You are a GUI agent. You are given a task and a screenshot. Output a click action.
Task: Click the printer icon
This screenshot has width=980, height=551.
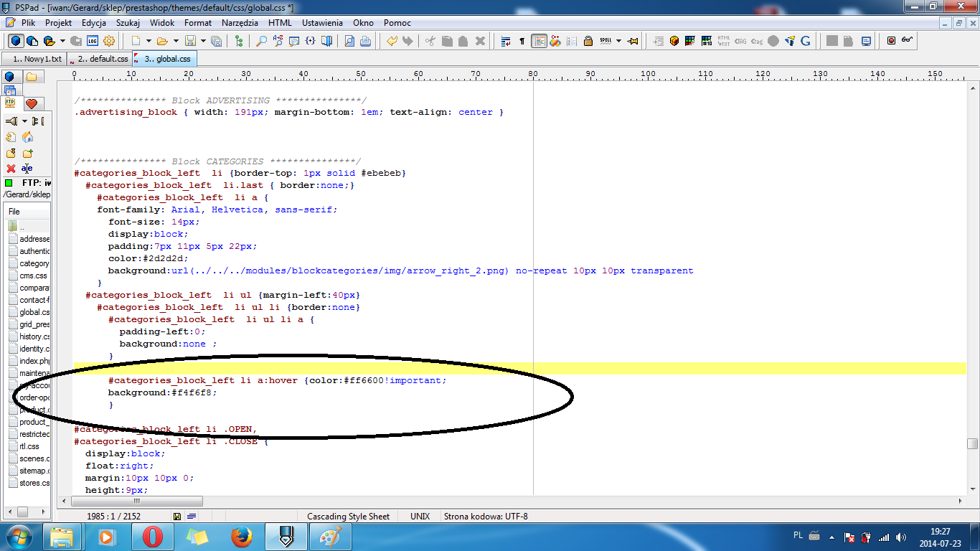366,41
